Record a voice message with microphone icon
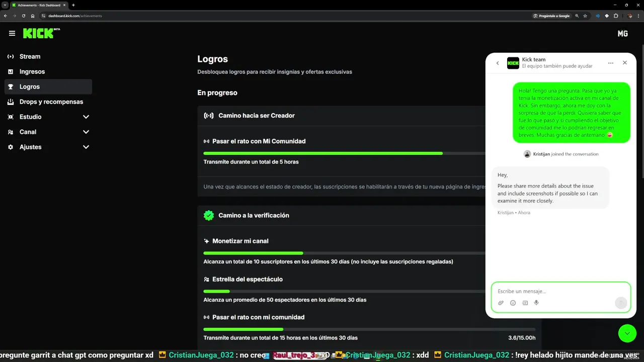This screenshot has height=362, width=644. (536, 303)
